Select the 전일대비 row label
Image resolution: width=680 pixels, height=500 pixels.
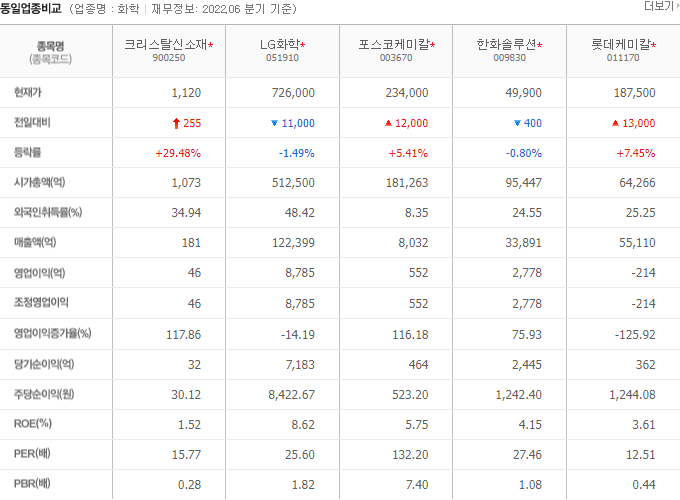(32, 123)
